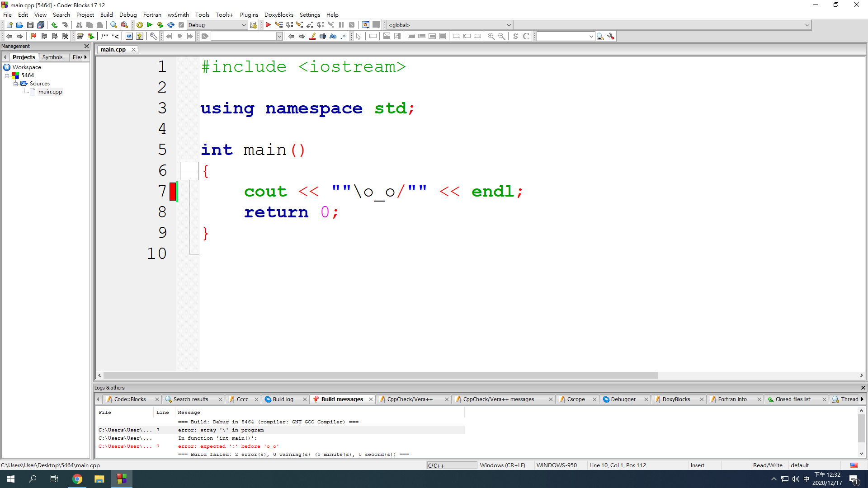Toggle breakpoint on line 7
The image size is (868, 488).
coord(173,192)
